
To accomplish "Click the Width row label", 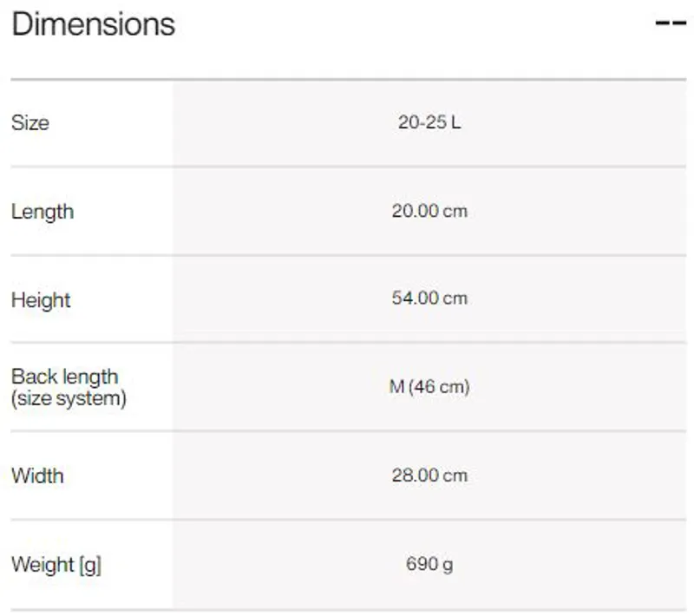I will (37, 476).
